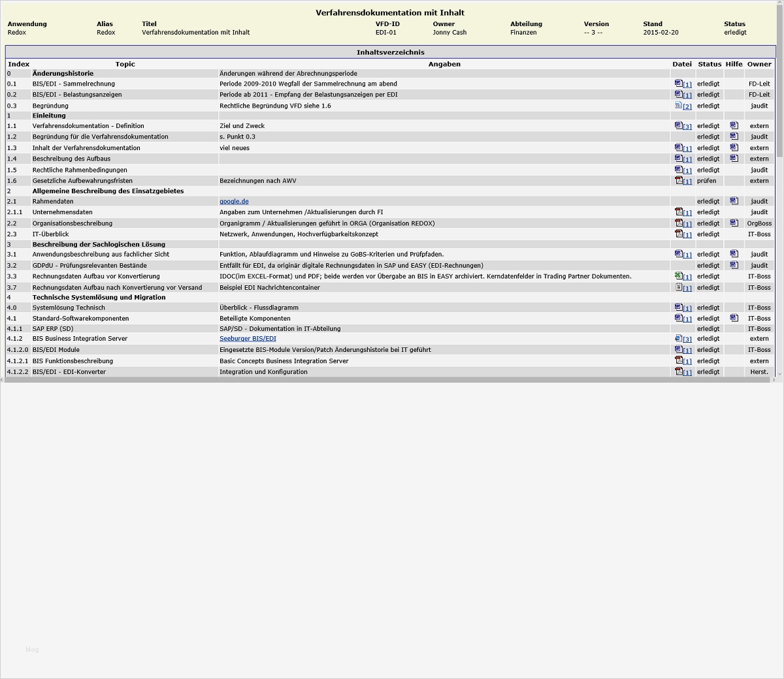Click the [3] file link in row 4.1.2

[x=687, y=339]
